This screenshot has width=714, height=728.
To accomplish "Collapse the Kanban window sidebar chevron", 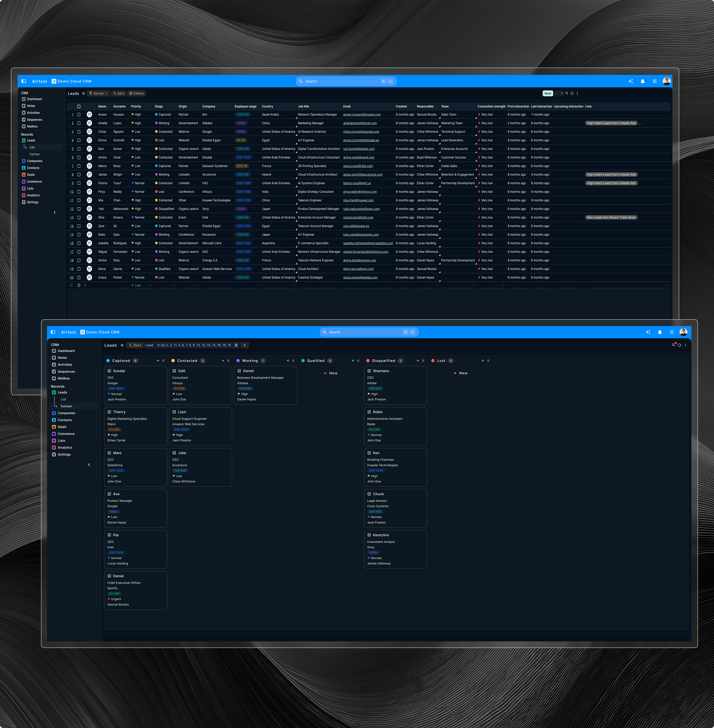I will coord(89,465).
